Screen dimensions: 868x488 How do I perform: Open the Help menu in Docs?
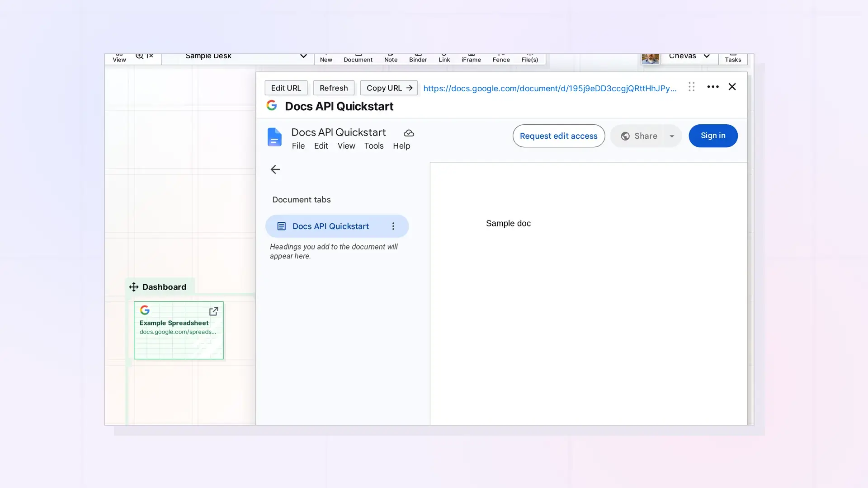[x=401, y=146]
